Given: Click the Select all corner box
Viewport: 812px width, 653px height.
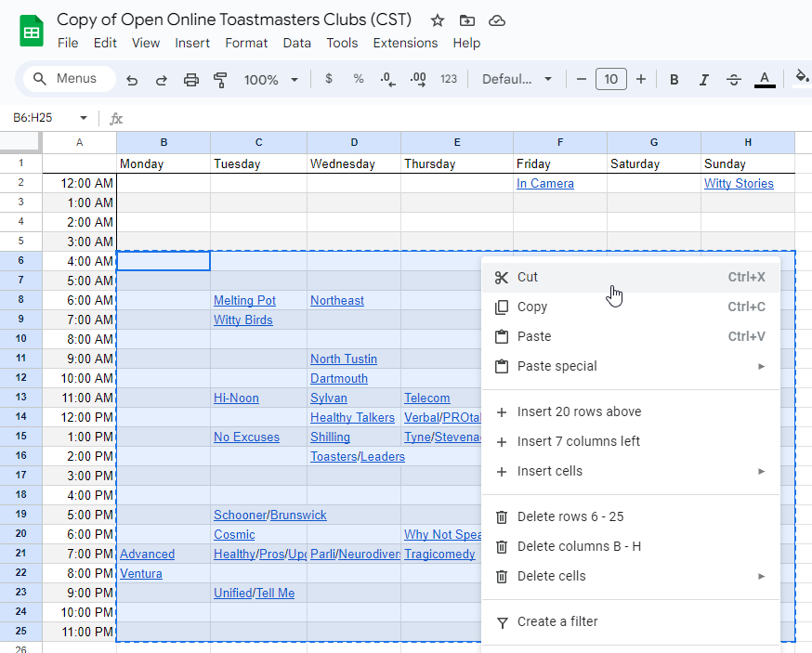Looking at the screenshot, I should (x=20, y=141).
